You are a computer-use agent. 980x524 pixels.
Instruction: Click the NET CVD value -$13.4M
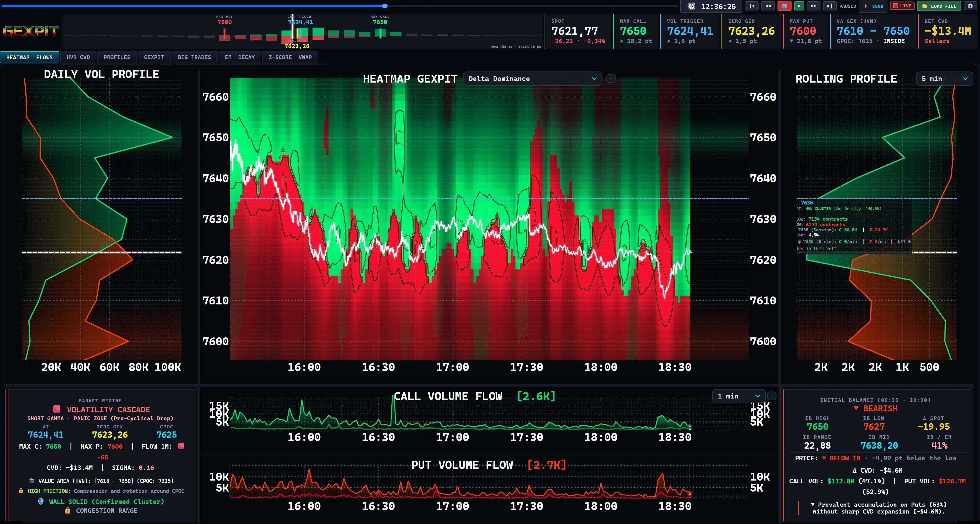pos(948,31)
